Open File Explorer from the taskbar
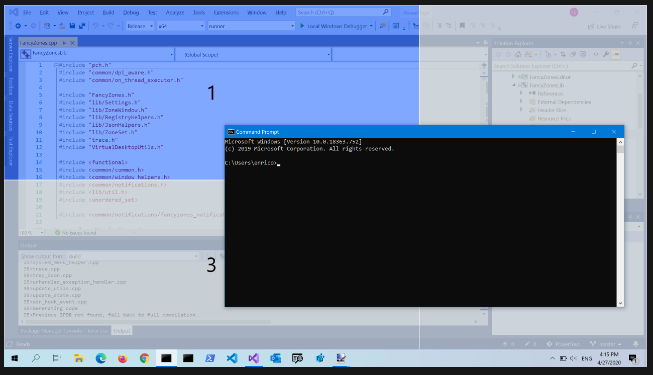The width and height of the screenshot is (653, 375). coord(79,358)
